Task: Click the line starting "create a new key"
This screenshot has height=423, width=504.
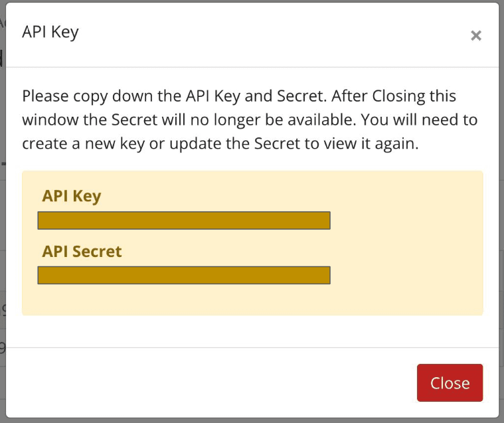Action: pos(220,143)
